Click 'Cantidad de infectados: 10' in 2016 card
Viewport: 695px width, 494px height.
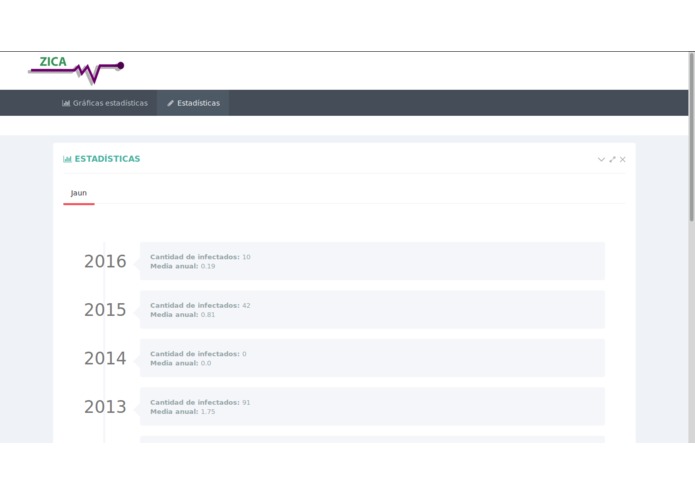(200, 257)
